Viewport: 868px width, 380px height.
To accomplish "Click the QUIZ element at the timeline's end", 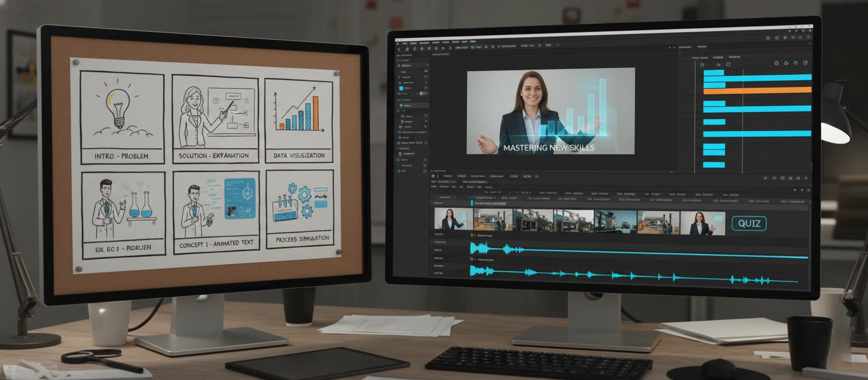I will tap(749, 223).
